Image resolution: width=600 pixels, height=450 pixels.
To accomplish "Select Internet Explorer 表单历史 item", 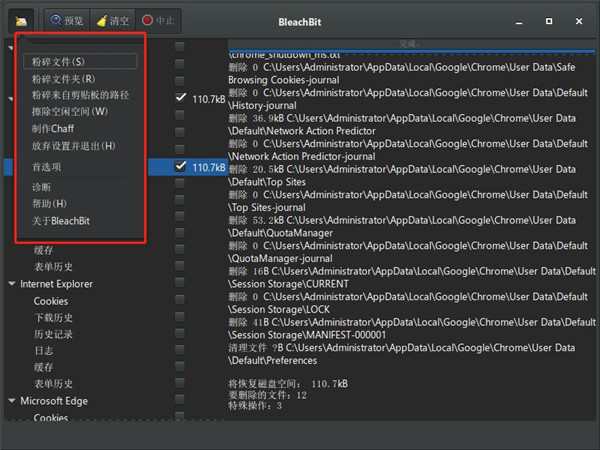I will 53,383.
